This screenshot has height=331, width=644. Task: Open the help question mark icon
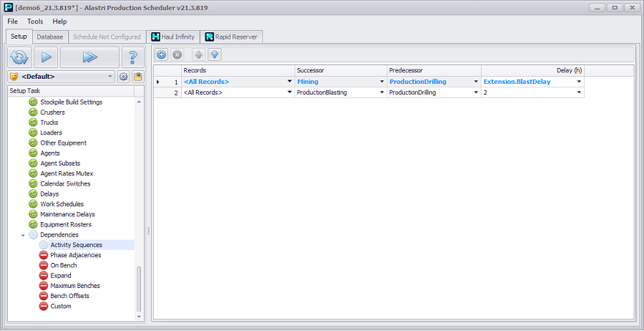(133, 57)
